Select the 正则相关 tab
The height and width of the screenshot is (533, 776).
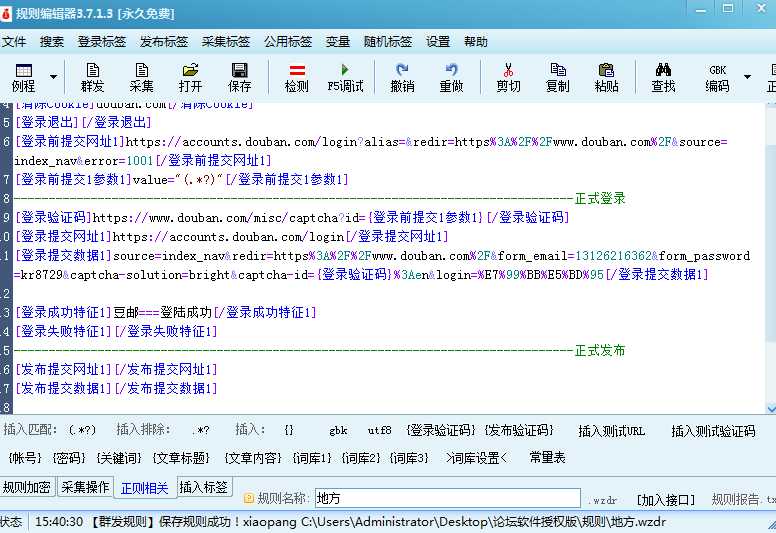point(145,488)
